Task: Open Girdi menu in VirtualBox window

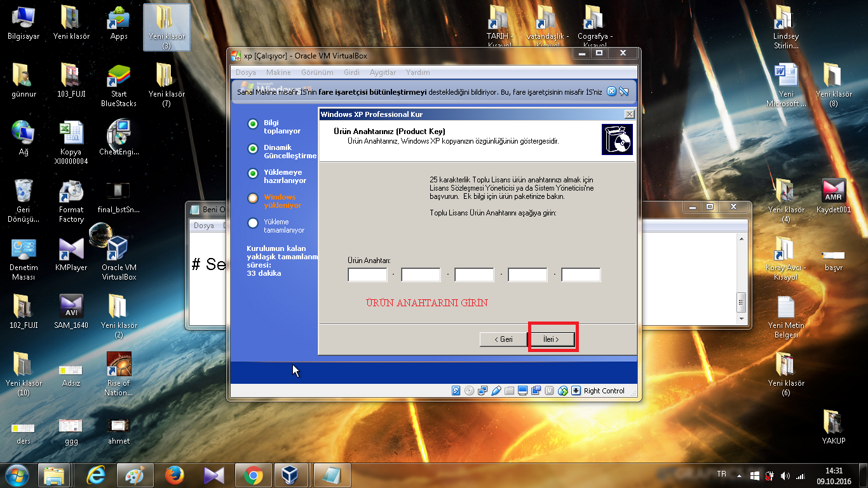Action: (x=351, y=72)
